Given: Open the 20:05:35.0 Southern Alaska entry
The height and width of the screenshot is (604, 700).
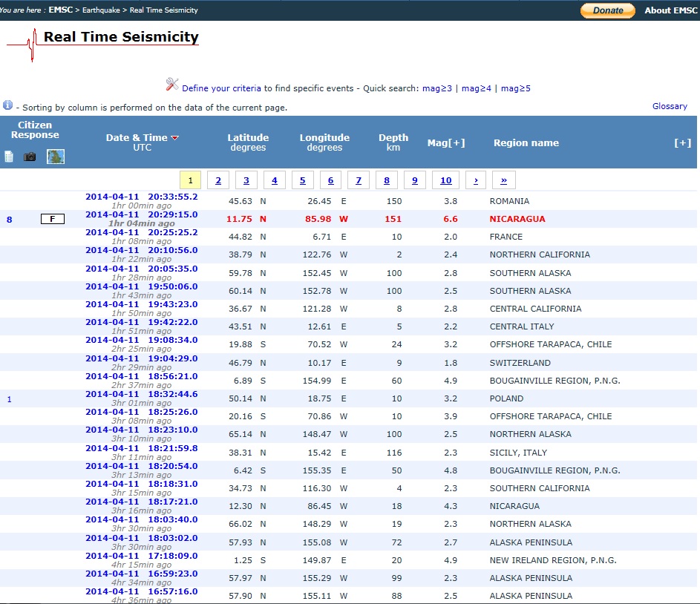Looking at the screenshot, I should tap(142, 269).
